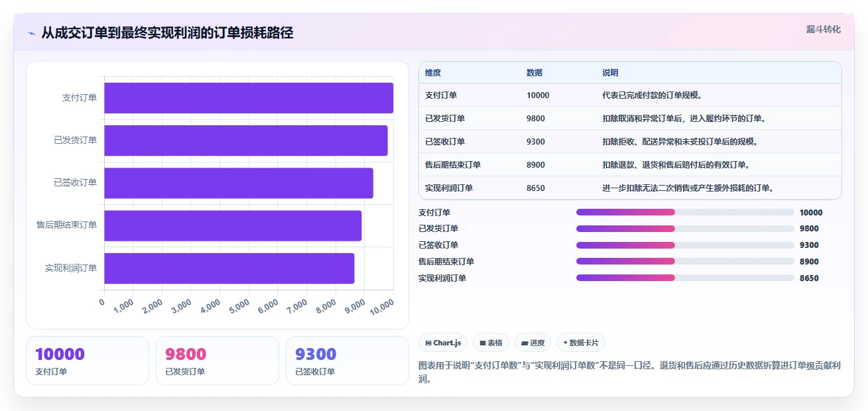Click the 5,000 tick on the chart x-axis
This screenshot has height=411, width=868.
coord(239,305)
